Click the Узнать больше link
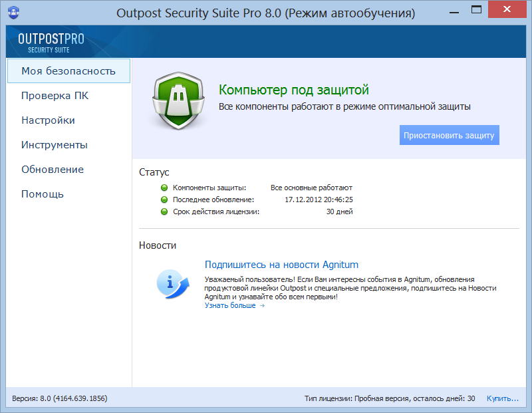 tap(234, 305)
